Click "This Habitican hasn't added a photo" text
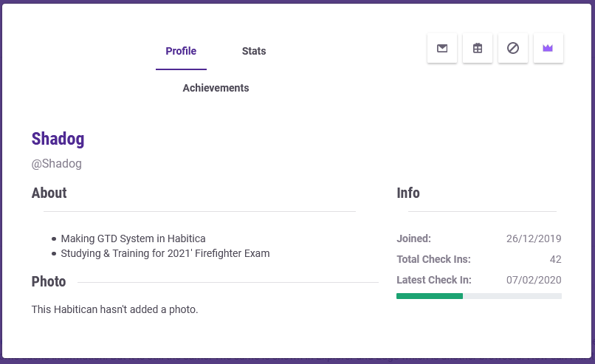The height and width of the screenshot is (364, 595). 114,309
